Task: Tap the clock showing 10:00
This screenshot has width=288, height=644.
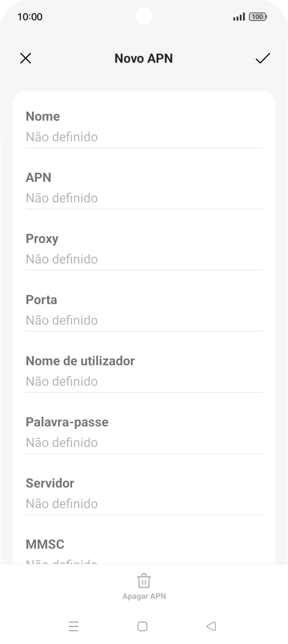Action: point(30,17)
